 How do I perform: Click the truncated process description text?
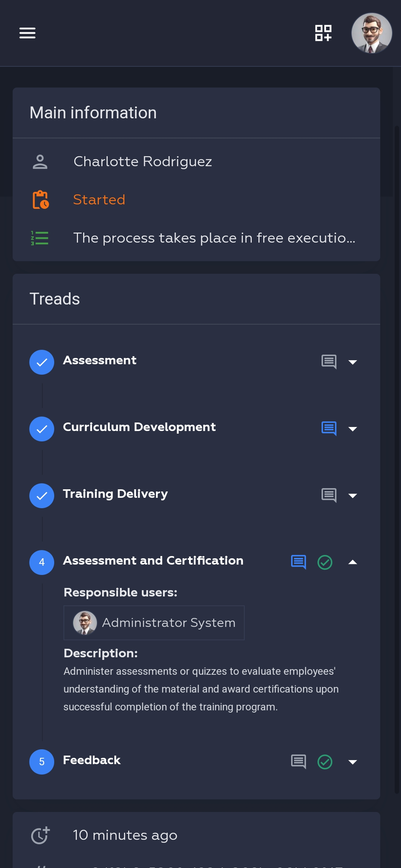(214, 238)
